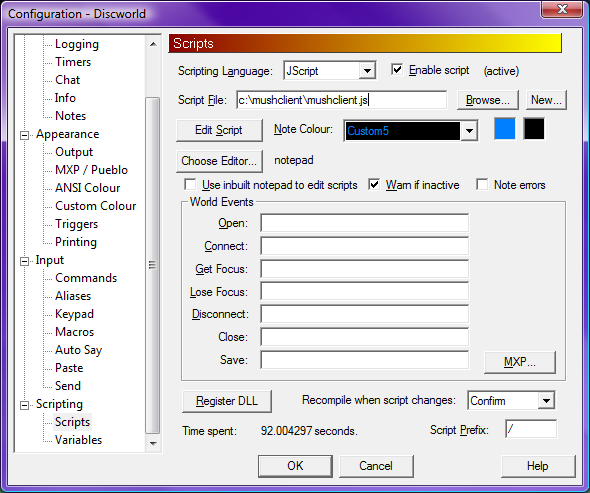Uncheck the Warn if inactive checkbox
The width and height of the screenshot is (590, 493).
point(374,184)
